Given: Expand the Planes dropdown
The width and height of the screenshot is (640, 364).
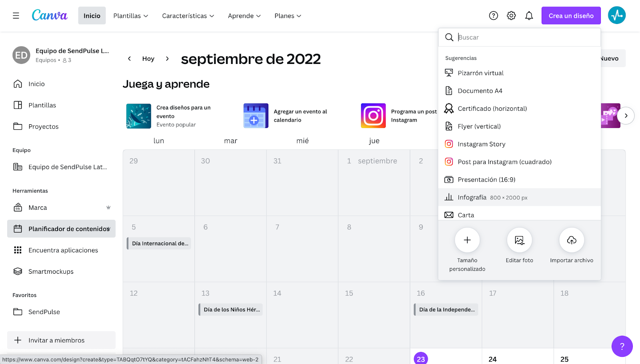Looking at the screenshot, I should click(288, 16).
